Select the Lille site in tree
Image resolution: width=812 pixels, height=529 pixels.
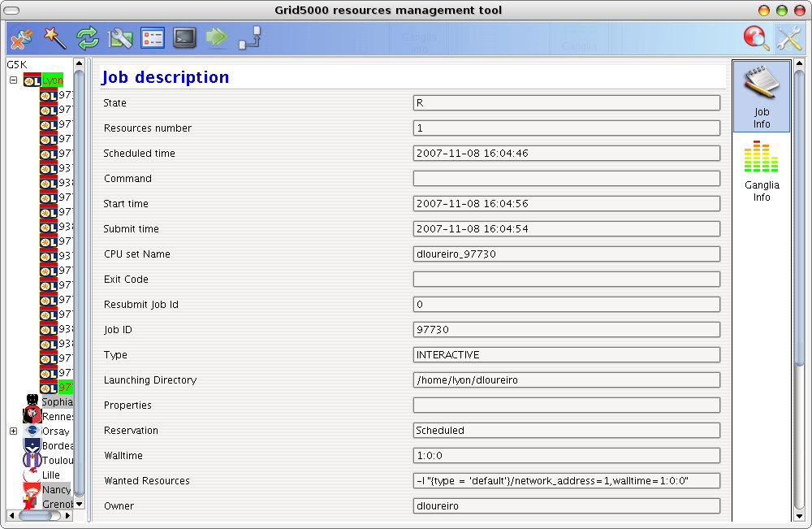tap(50, 475)
